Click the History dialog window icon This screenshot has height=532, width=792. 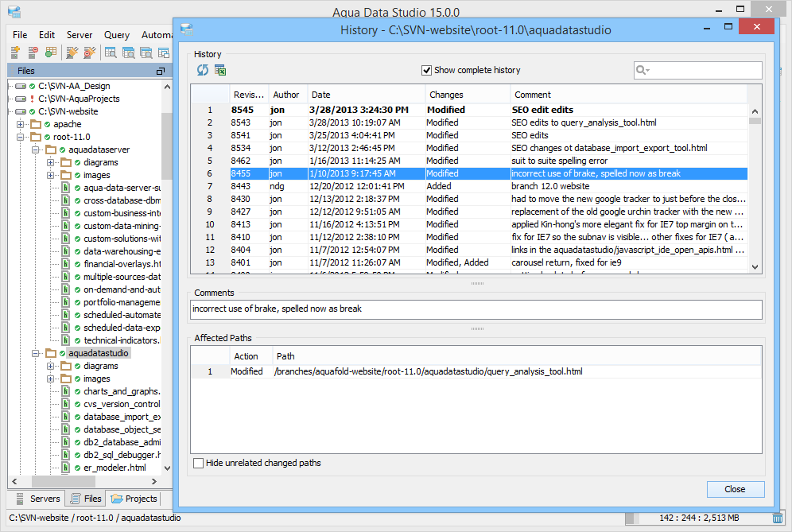pyautogui.click(x=187, y=29)
